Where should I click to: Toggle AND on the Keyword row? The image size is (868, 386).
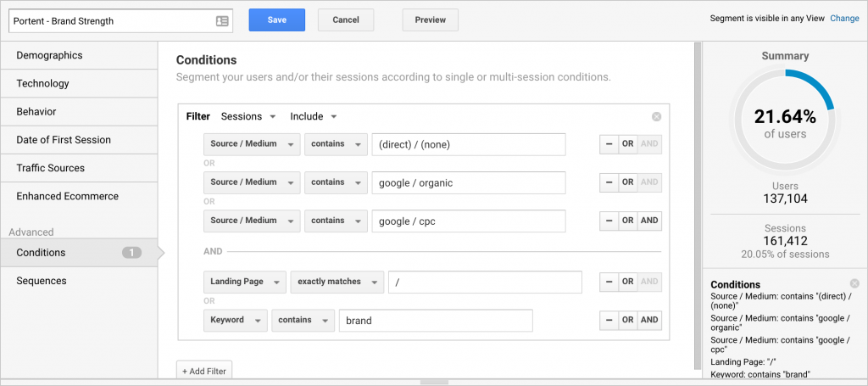(x=649, y=320)
